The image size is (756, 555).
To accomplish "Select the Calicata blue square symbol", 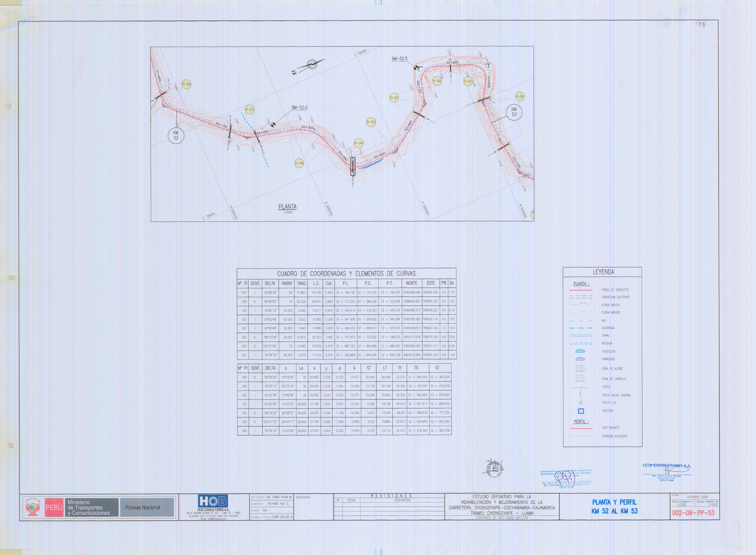I will point(581,411).
